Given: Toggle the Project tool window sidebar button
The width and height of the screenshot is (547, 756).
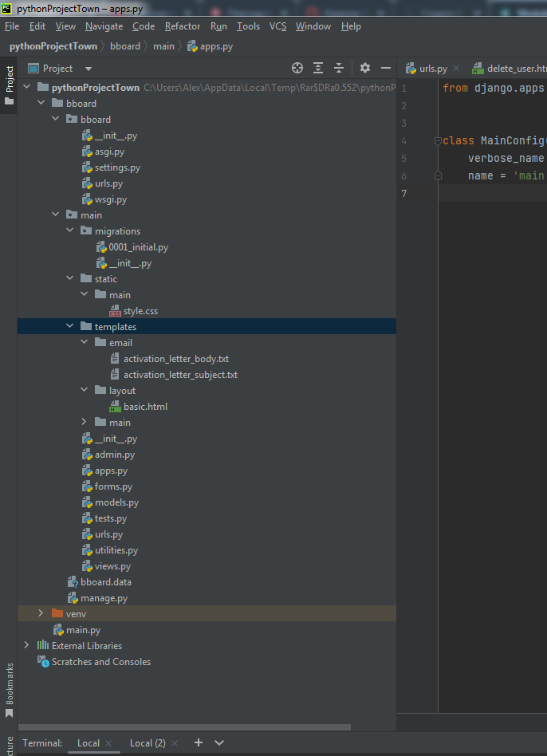Looking at the screenshot, I should (9, 85).
